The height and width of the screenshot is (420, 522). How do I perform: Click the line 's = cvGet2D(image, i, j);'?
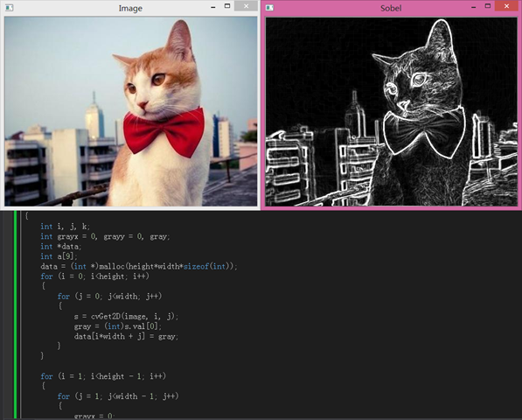tap(126, 317)
